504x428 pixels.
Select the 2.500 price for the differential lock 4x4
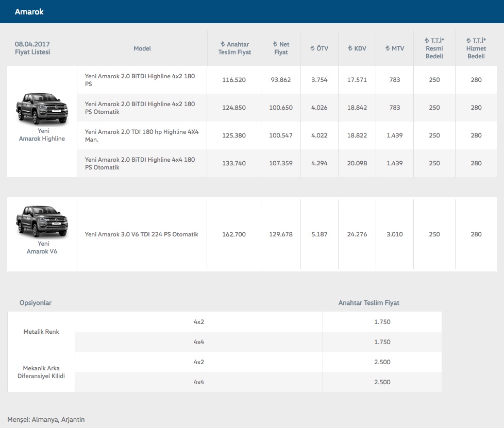[x=382, y=382]
